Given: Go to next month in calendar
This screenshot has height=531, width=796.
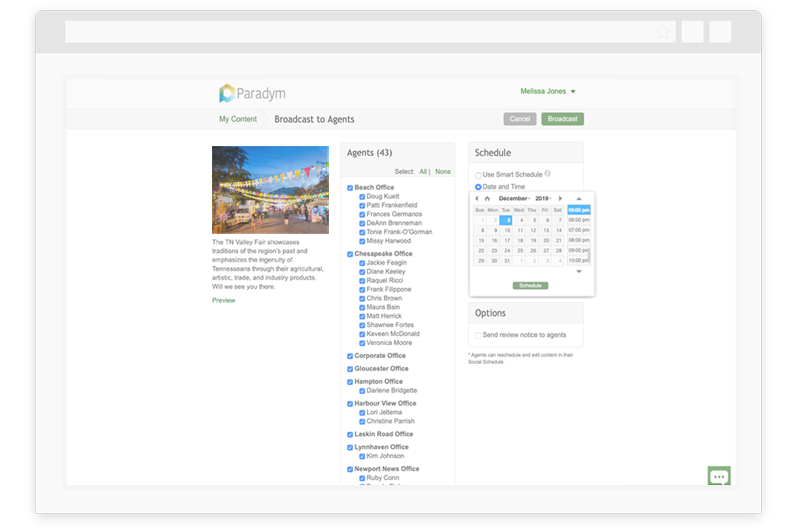Looking at the screenshot, I should tap(560, 198).
